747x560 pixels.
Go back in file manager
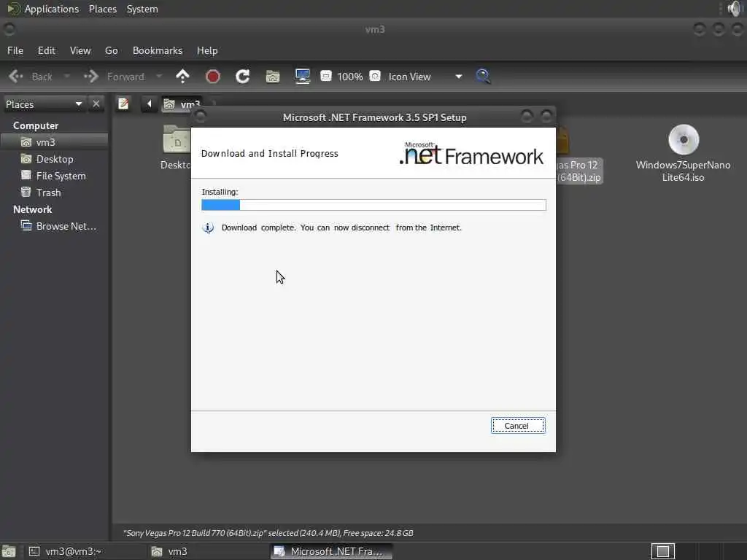(x=31, y=77)
